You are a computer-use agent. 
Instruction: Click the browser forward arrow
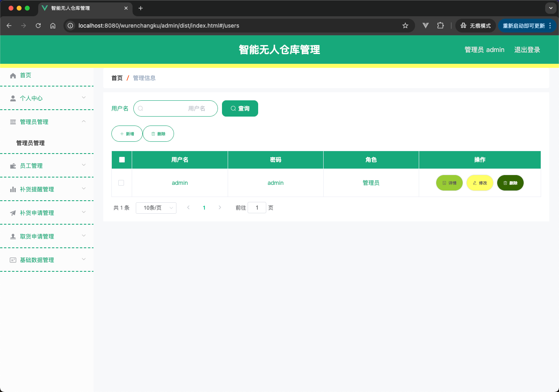click(x=24, y=26)
